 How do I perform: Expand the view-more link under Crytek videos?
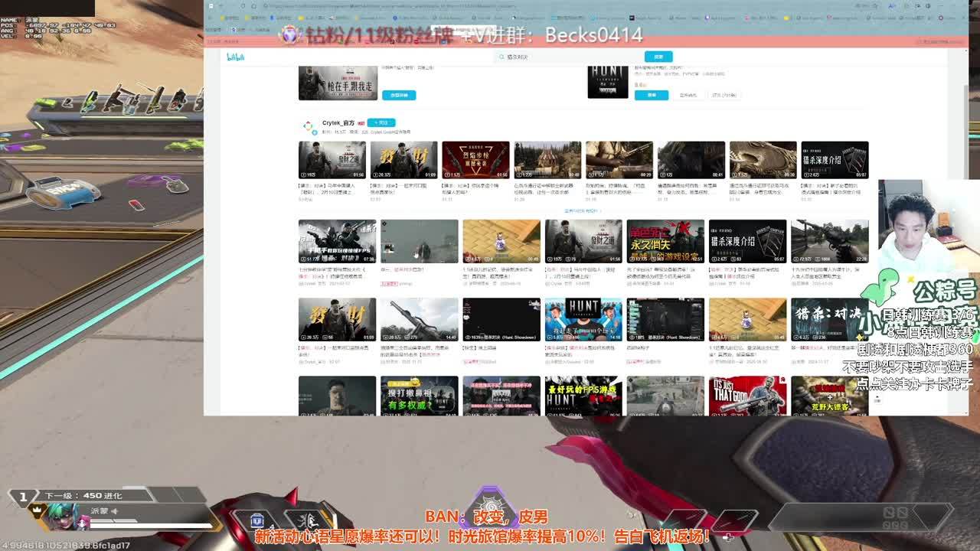[x=583, y=210]
